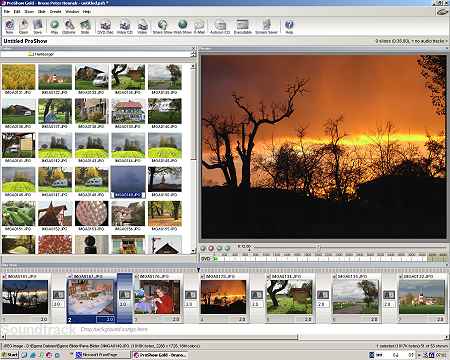Expand the folder path dropdown above thumbnails

[193, 54]
